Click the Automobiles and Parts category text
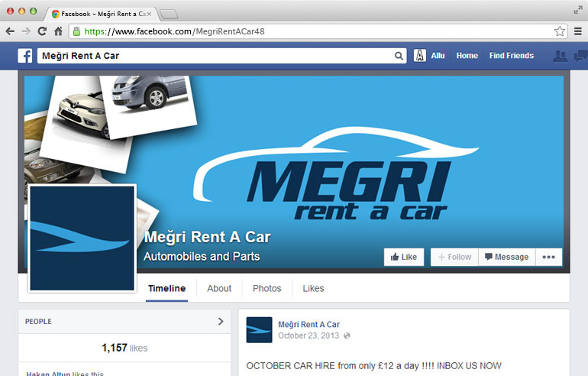This screenshot has height=376, width=588. tap(202, 256)
